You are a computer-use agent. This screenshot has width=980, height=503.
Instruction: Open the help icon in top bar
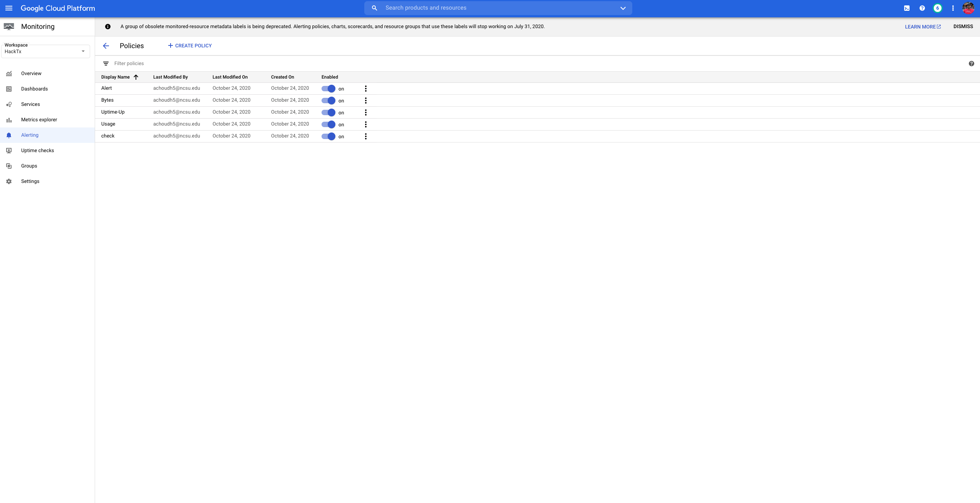coord(922,8)
